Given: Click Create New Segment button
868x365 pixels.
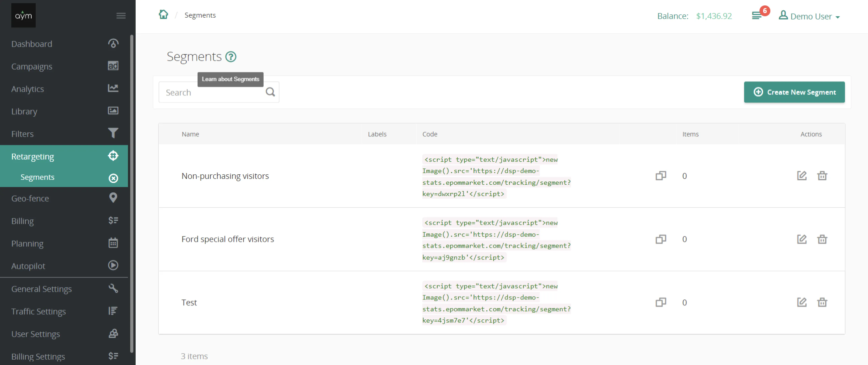Looking at the screenshot, I should pos(794,92).
